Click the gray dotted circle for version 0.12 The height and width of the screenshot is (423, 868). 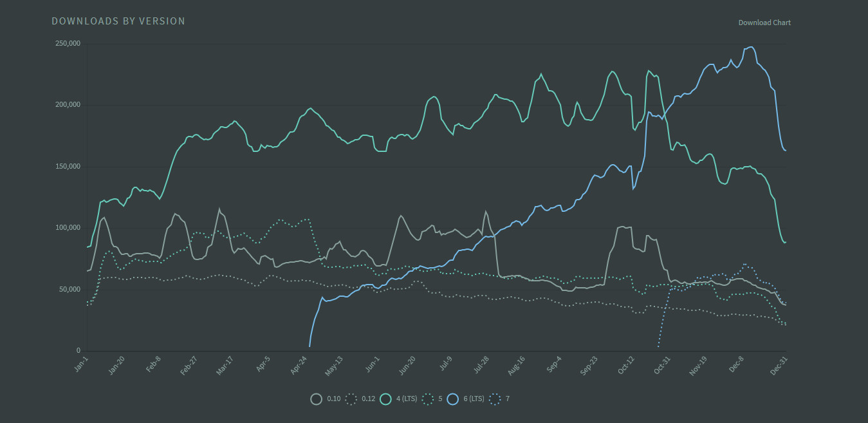(351, 399)
